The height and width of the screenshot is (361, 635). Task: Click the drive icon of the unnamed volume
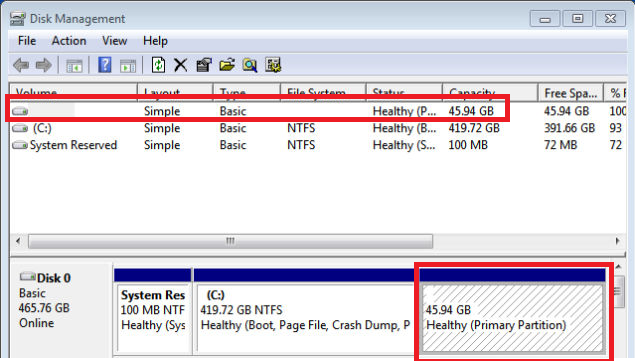[20, 111]
